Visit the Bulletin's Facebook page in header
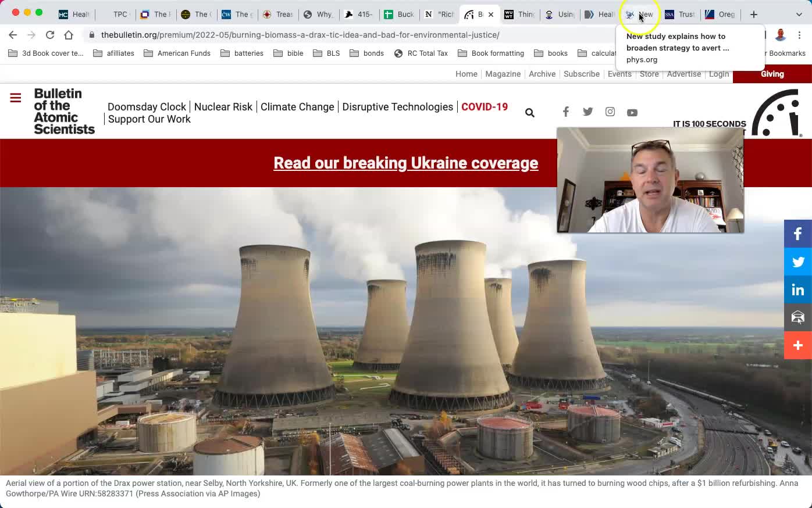812x508 pixels. [x=565, y=112]
